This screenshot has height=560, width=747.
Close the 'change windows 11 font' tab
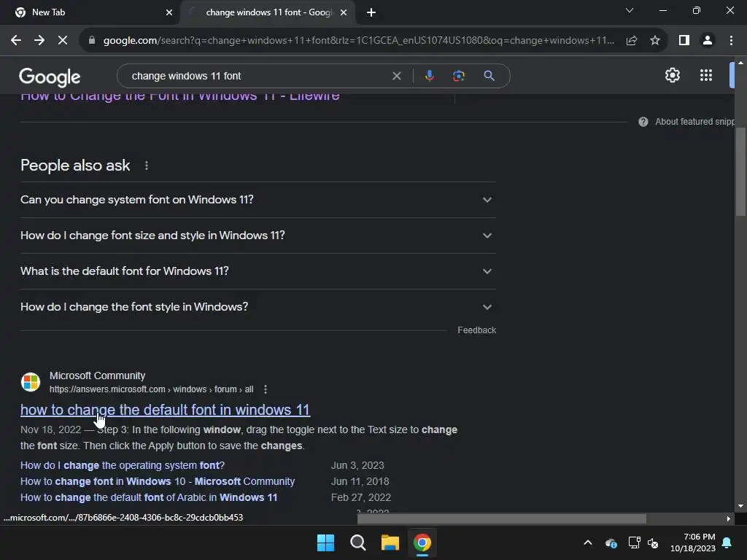coord(344,12)
